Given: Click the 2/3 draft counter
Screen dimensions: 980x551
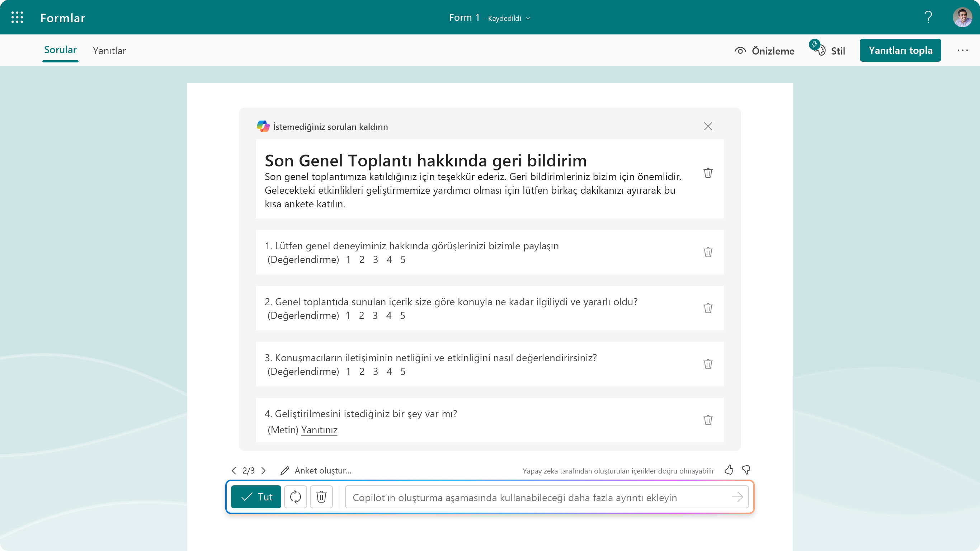Looking at the screenshot, I should 249,471.
